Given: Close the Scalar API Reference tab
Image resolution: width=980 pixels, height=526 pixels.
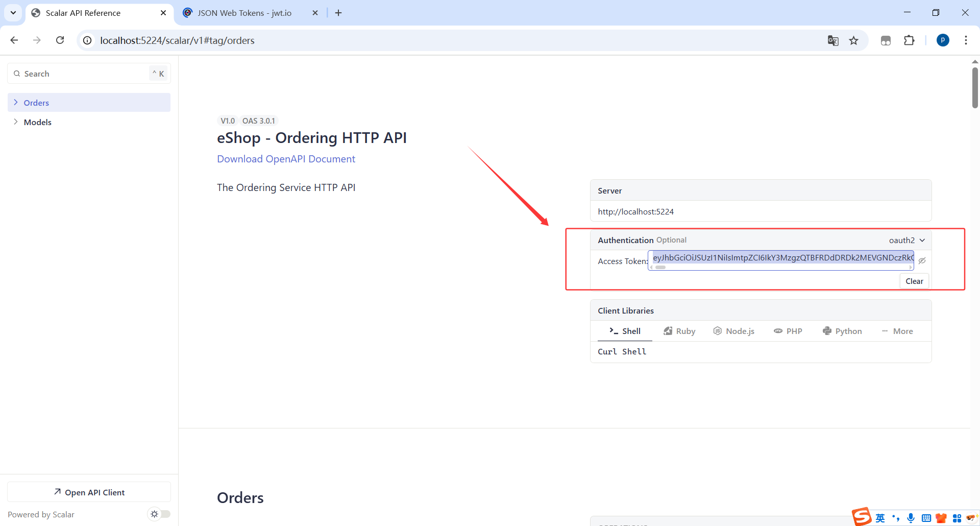Looking at the screenshot, I should [163, 13].
